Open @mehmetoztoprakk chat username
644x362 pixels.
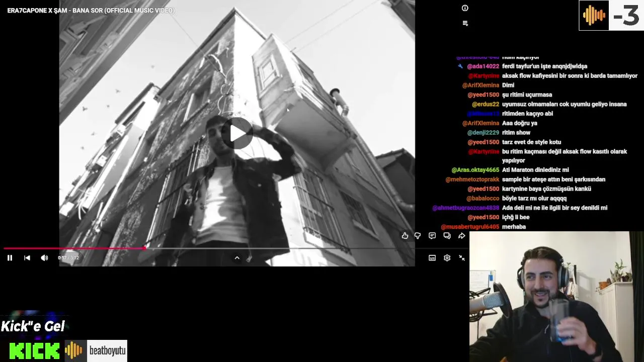pos(472,179)
